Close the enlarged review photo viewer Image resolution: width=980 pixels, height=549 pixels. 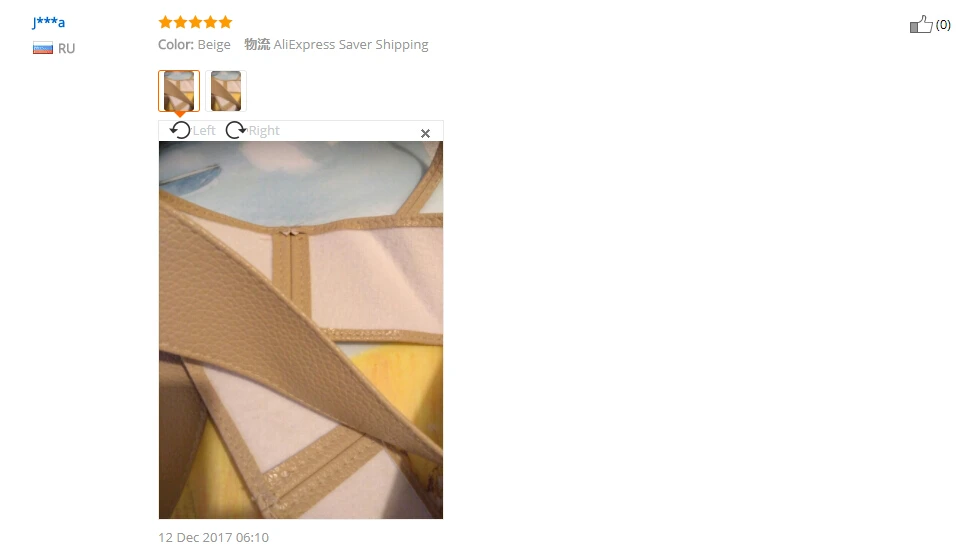pyautogui.click(x=425, y=133)
